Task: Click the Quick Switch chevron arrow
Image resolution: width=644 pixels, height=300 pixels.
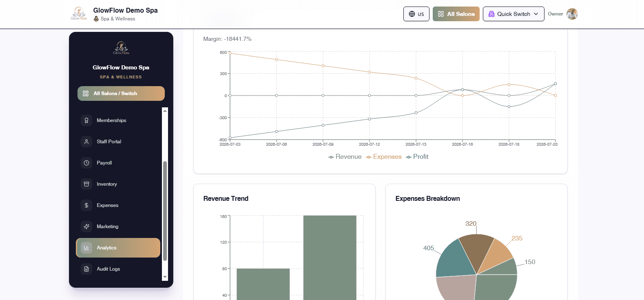Action: (536, 14)
